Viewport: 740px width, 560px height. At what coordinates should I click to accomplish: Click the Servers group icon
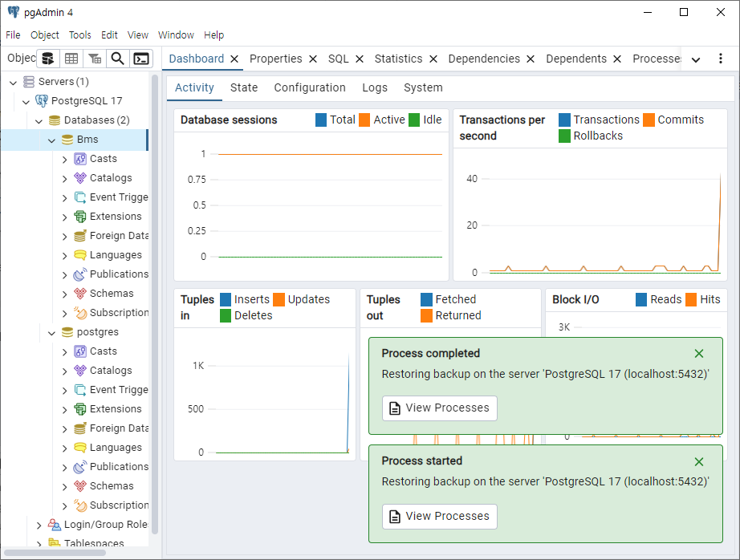point(29,82)
